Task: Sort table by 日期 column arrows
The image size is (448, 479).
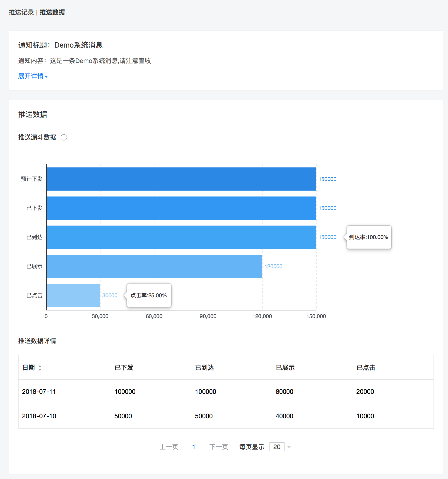Action: pos(40,368)
